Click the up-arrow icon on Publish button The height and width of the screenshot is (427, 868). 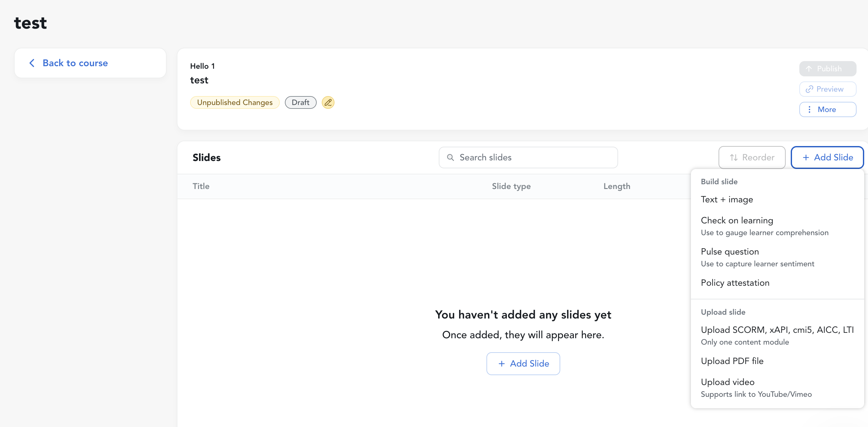tap(809, 69)
